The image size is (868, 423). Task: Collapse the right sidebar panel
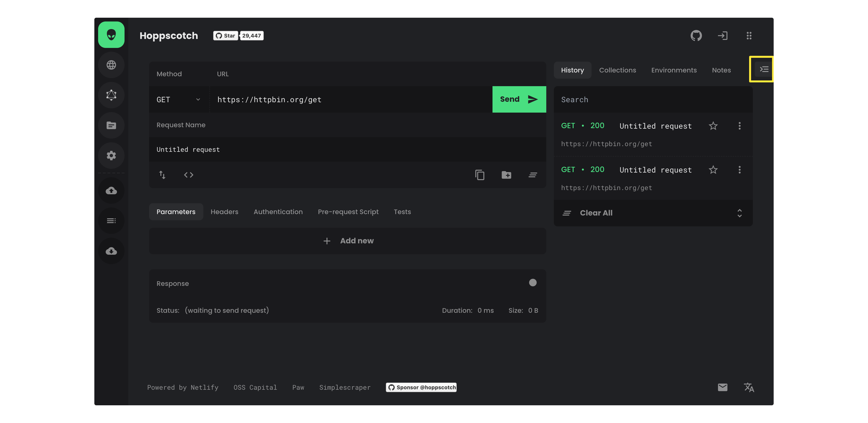[x=764, y=69]
